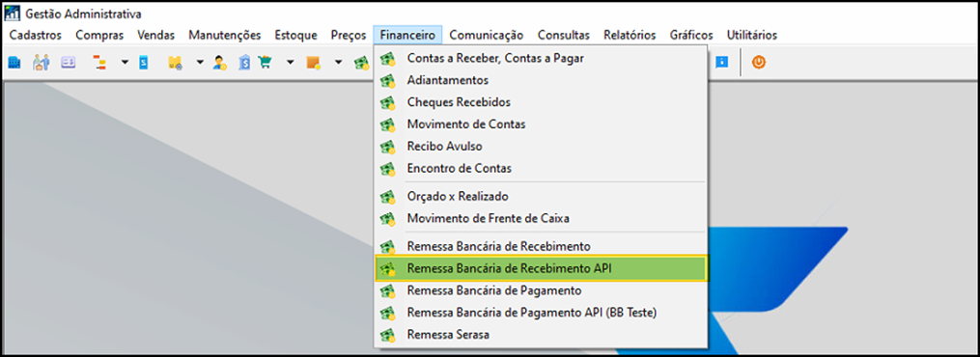This screenshot has height=357, width=980.
Task: Click the person with coin icon
Action: (219, 63)
